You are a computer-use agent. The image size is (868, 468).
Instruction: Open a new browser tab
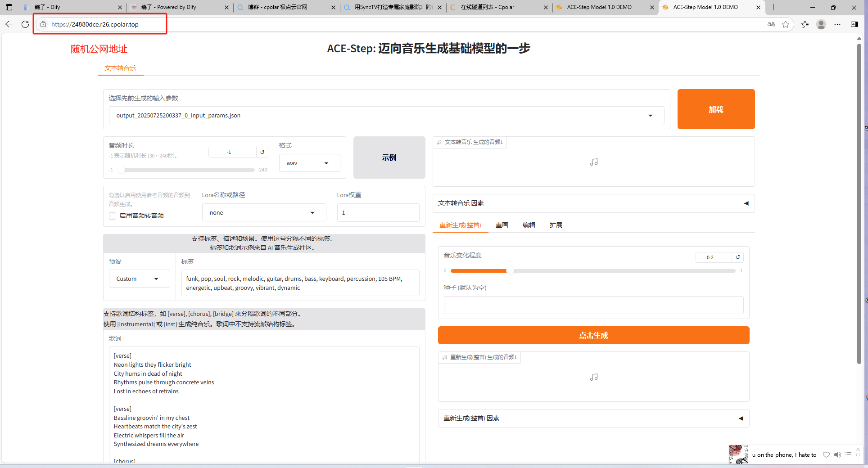coord(773,7)
